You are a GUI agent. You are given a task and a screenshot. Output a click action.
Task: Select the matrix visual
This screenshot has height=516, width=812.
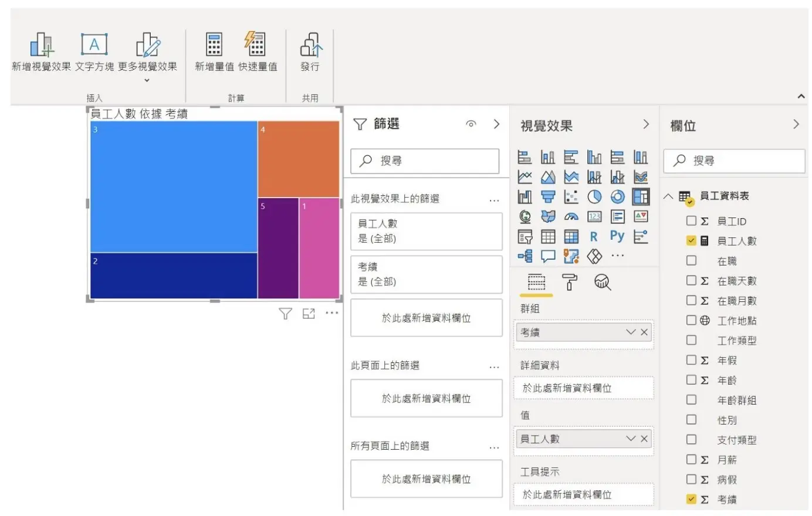[571, 237]
